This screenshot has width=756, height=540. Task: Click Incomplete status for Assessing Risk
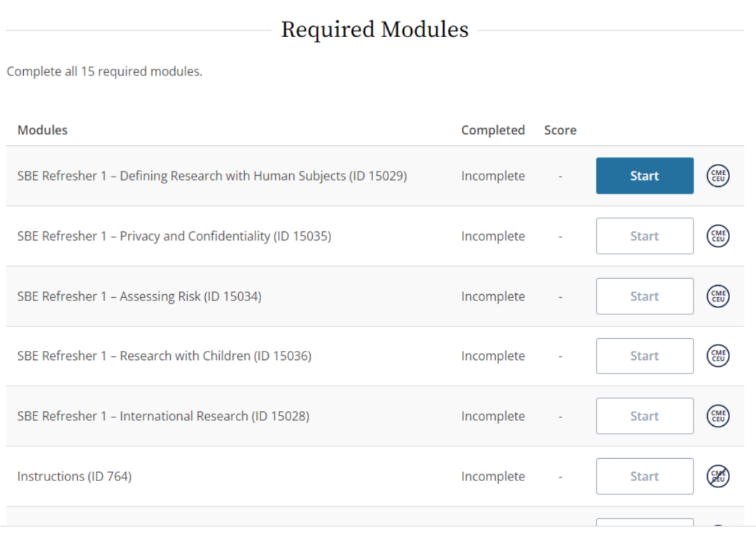(x=493, y=297)
